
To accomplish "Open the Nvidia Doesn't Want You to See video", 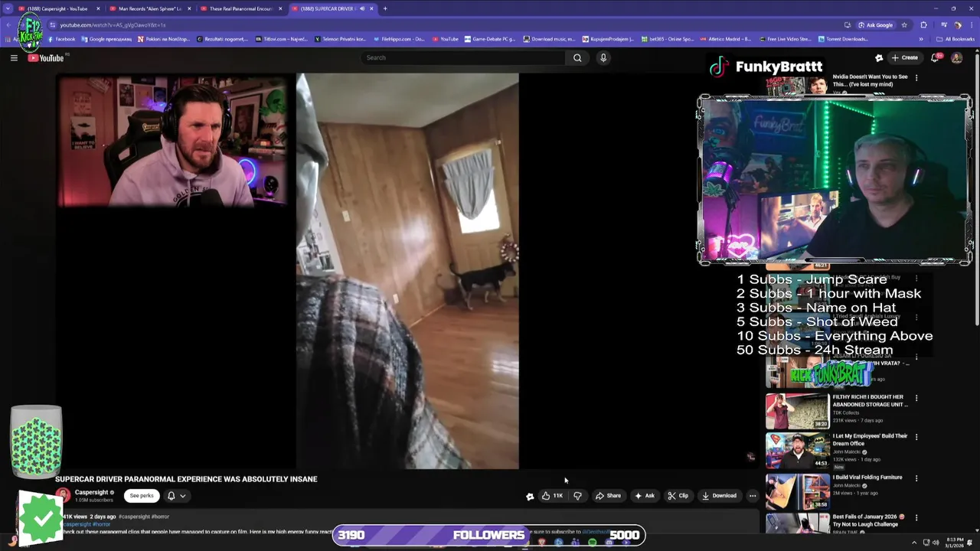I will 870,80.
